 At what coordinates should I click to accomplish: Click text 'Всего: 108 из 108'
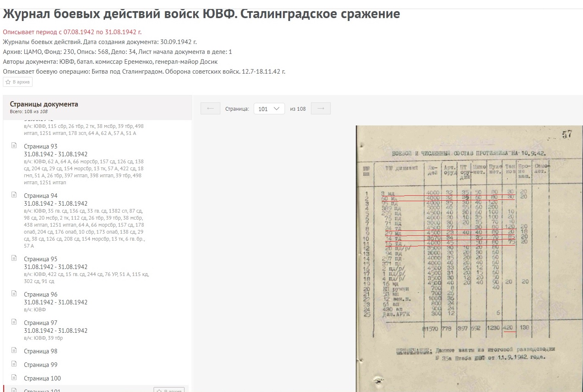click(29, 111)
